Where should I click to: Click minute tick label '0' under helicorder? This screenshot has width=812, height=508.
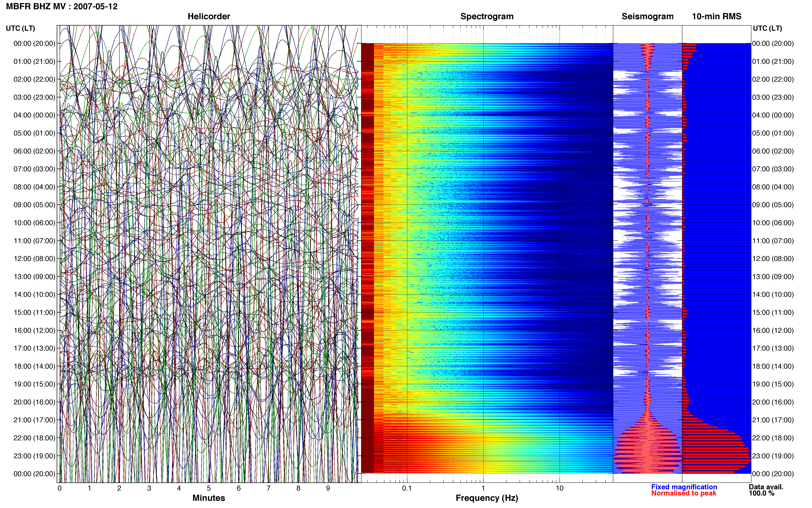pyautogui.click(x=59, y=488)
